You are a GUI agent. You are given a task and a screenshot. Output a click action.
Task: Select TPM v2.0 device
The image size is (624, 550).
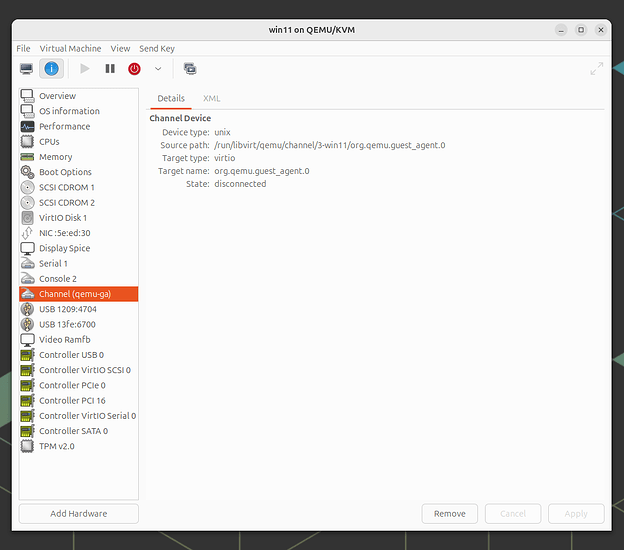(x=79, y=446)
